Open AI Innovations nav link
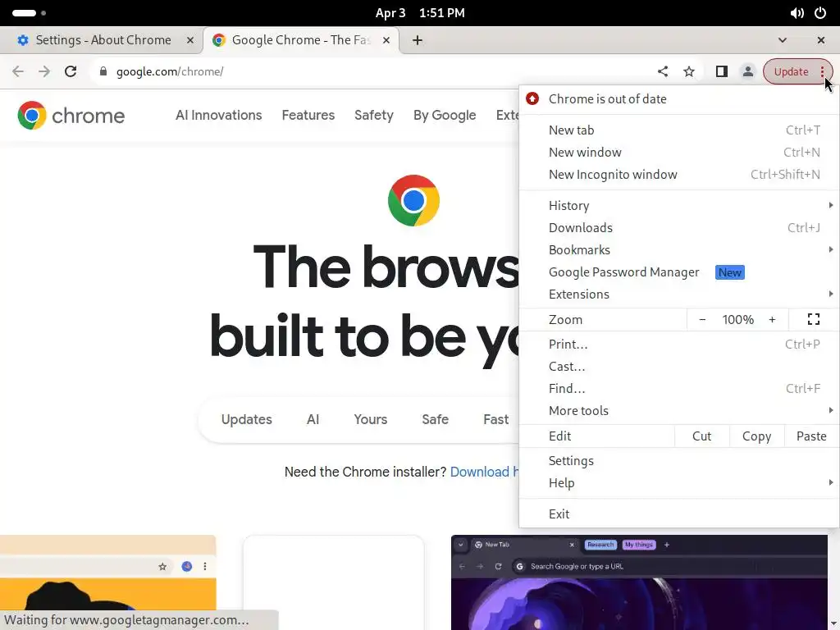Screen dimensions: 840x630 tap(218, 115)
